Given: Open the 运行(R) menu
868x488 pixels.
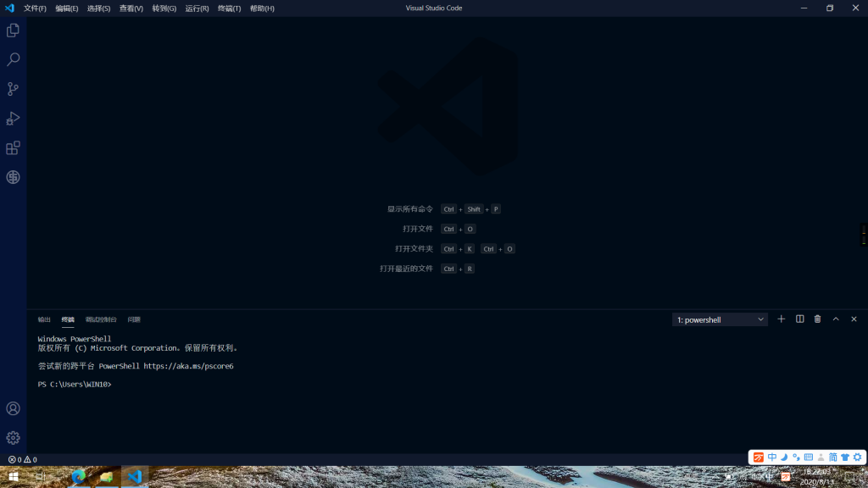Looking at the screenshot, I should (x=197, y=8).
